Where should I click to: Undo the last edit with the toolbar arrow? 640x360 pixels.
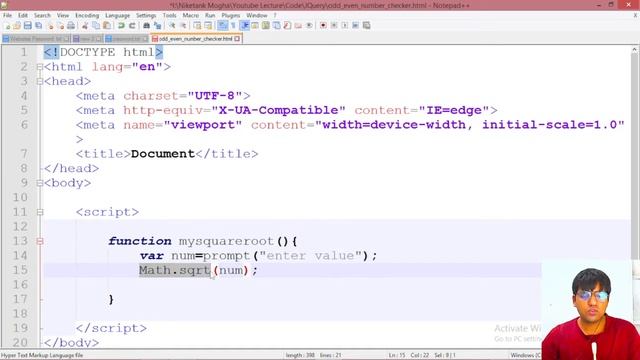121,26
